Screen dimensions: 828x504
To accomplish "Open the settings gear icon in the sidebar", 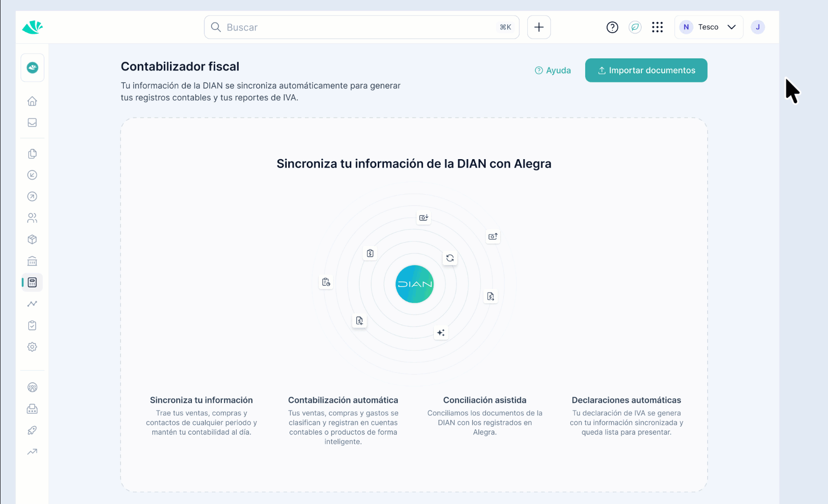I will (32, 347).
